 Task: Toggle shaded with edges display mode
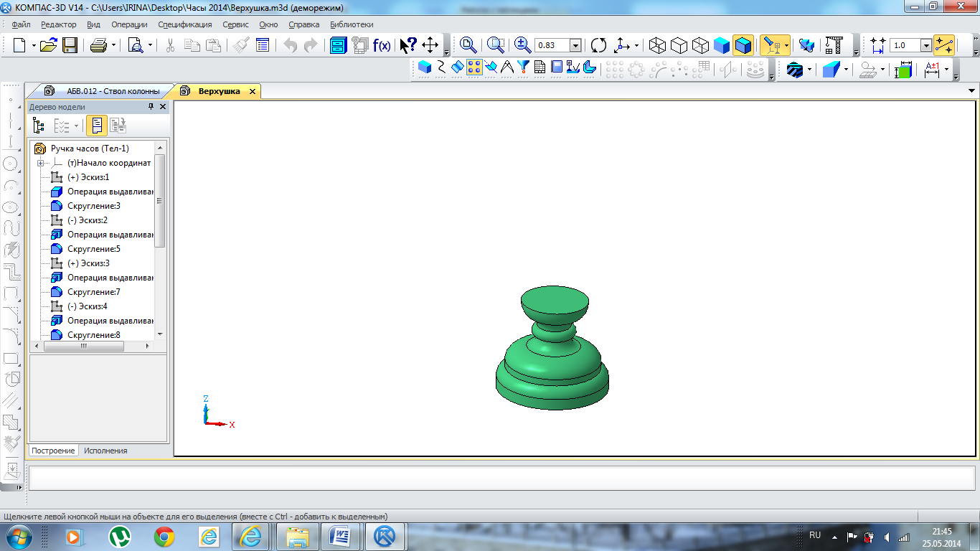pyautogui.click(x=743, y=45)
